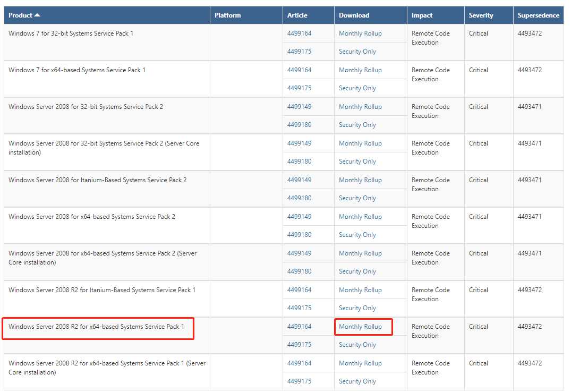Open article 4499180 for Server 2008 x64 SP2

tap(300, 235)
